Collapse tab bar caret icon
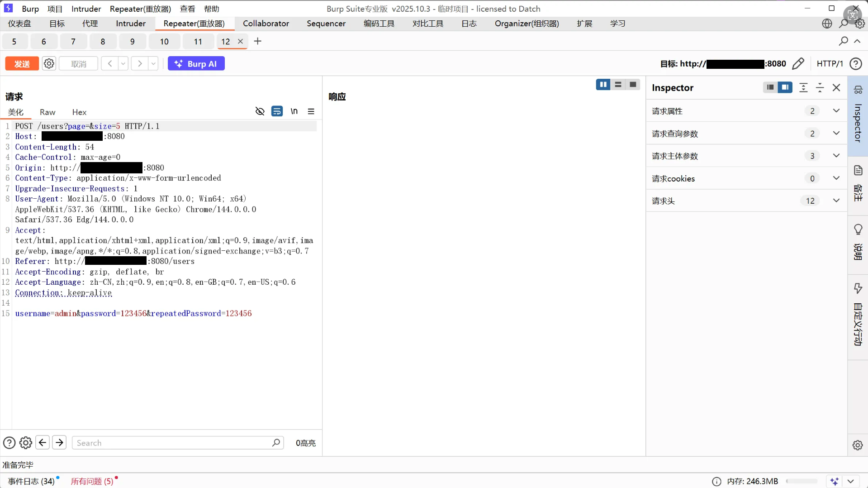This screenshot has height=488, width=868. (857, 41)
